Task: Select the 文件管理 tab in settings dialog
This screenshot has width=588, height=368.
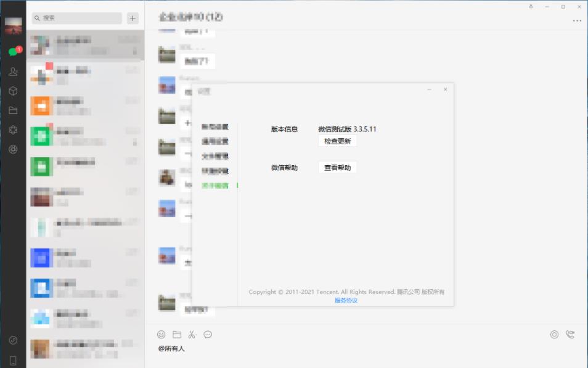Action: pos(215,156)
